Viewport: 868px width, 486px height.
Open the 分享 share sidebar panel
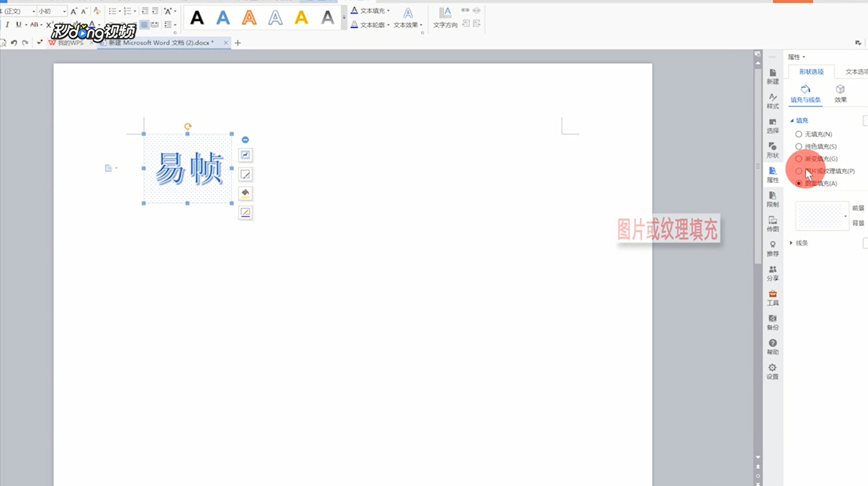tap(772, 273)
